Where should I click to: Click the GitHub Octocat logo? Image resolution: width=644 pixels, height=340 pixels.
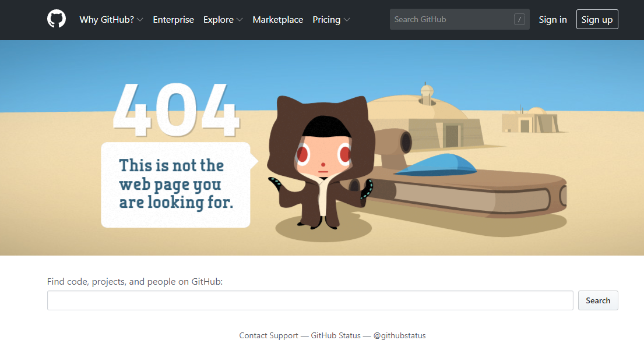[57, 19]
